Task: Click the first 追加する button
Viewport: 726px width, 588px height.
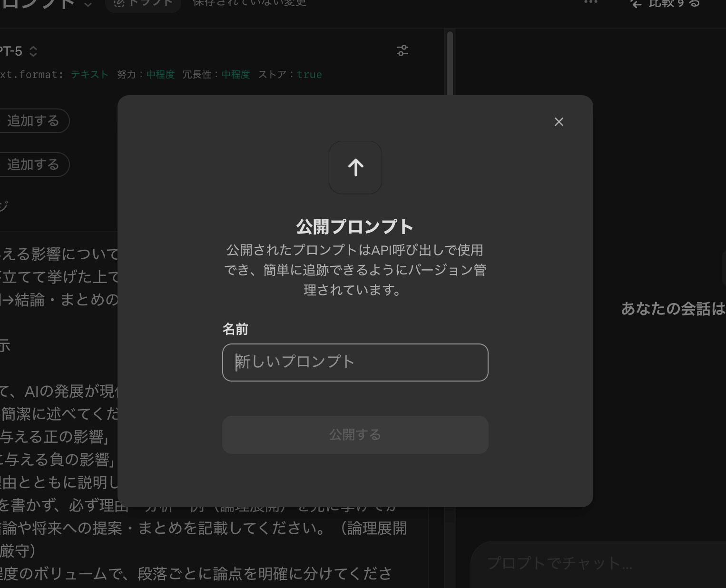Action: coord(33,121)
